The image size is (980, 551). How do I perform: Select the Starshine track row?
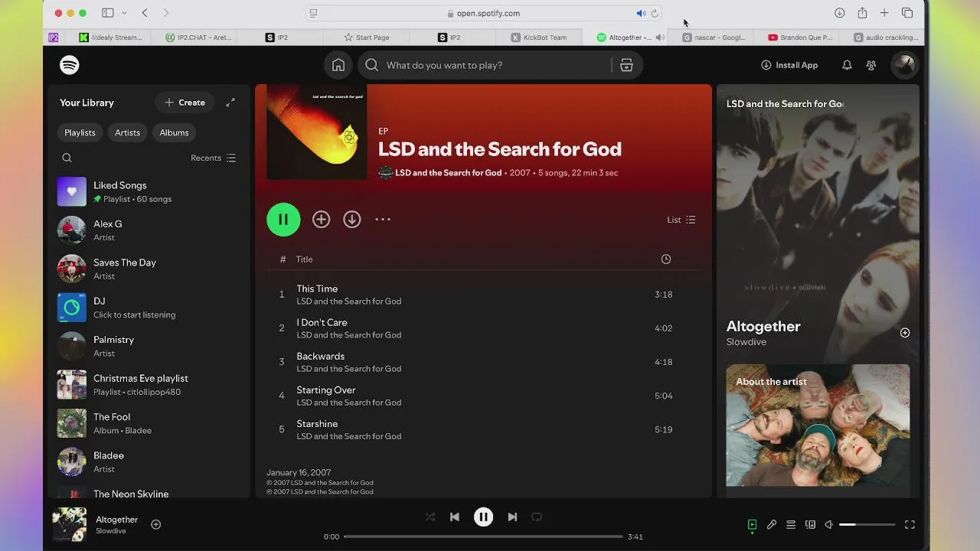(483, 429)
